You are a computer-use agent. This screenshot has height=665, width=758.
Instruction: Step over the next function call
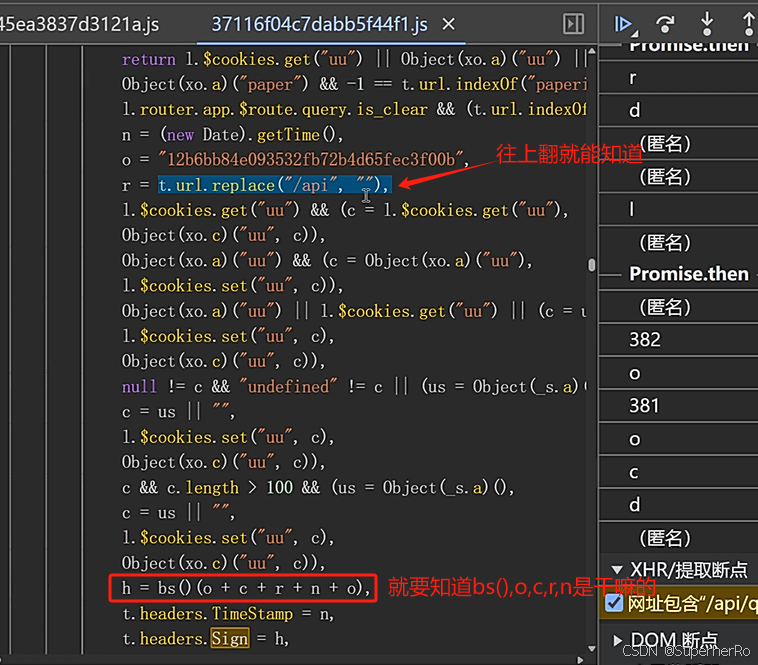tap(666, 24)
